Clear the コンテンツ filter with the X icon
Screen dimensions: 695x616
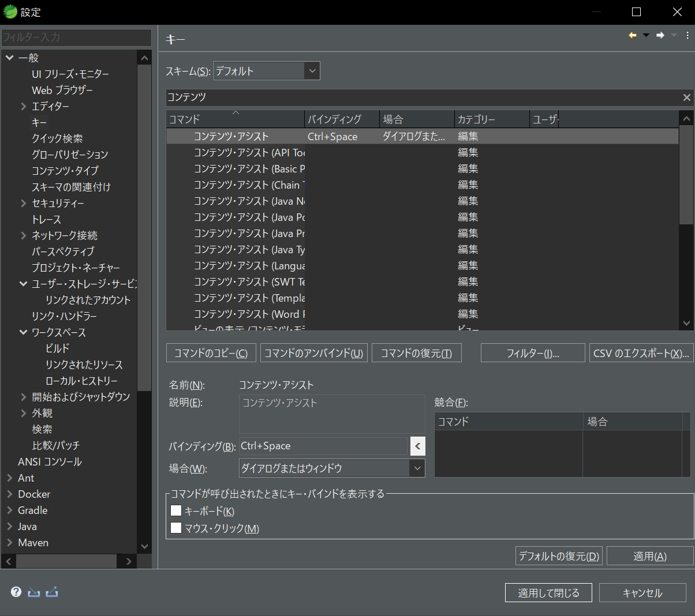click(686, 97)
